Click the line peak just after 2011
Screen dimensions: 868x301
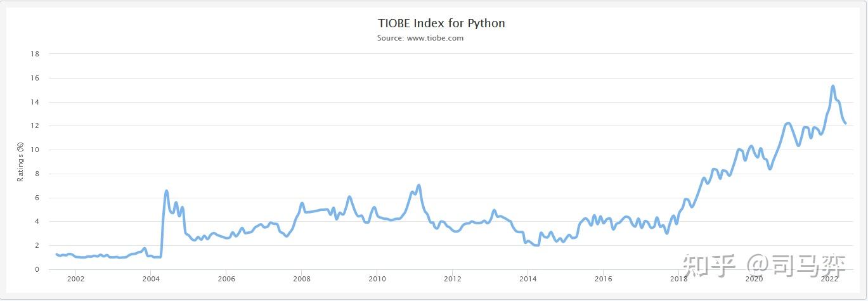[419, 185]
